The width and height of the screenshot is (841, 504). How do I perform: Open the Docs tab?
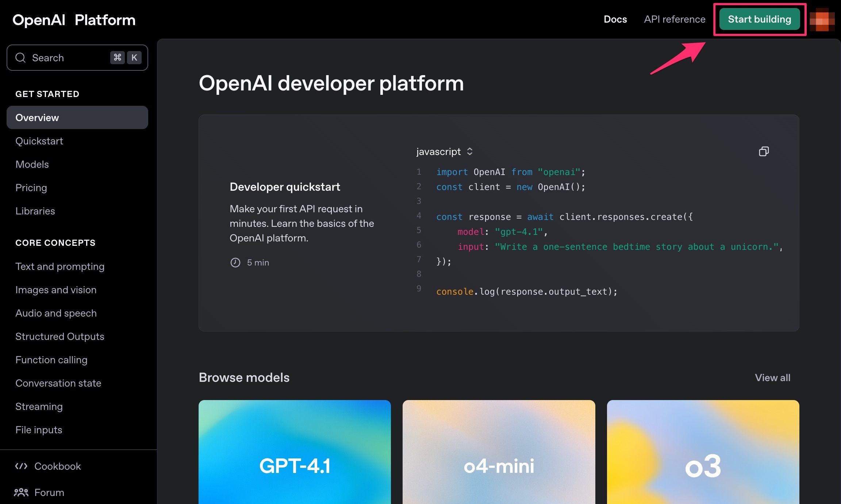click(x=615, y=19)
